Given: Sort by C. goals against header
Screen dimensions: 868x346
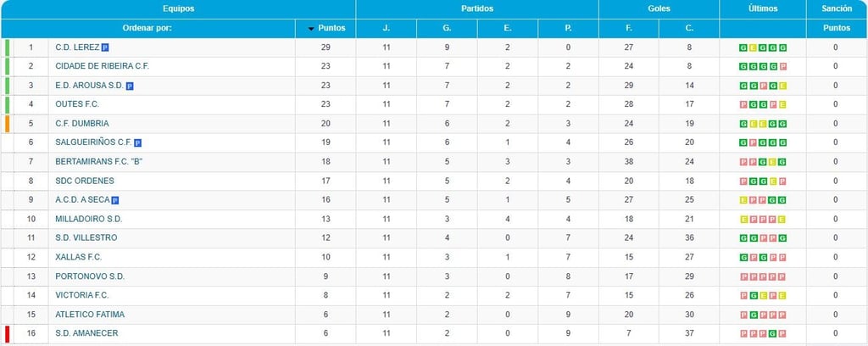Looking at the screenshot, I should [689, 28].
